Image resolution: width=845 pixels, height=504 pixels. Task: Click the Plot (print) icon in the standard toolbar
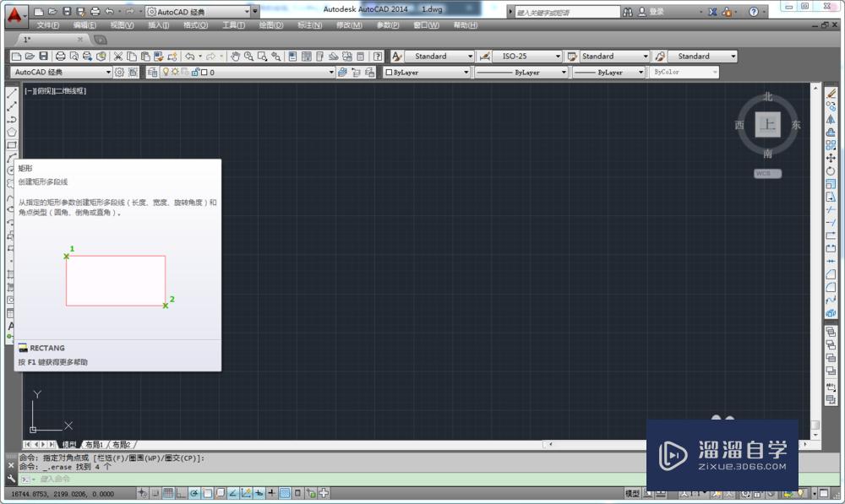coord(60,56)
